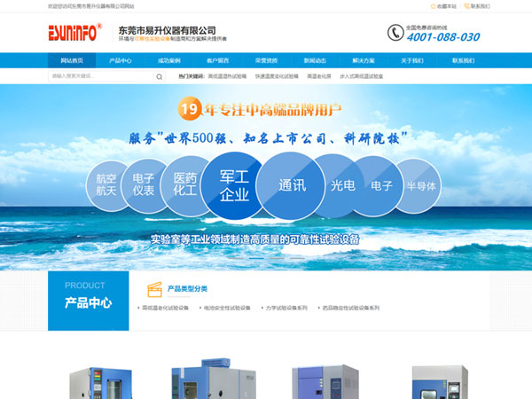This screenshot has height=399, width=532.
Task: Go to 关于我们 in the nav bar
Action: pyautogui.click(x=412, y=60)
